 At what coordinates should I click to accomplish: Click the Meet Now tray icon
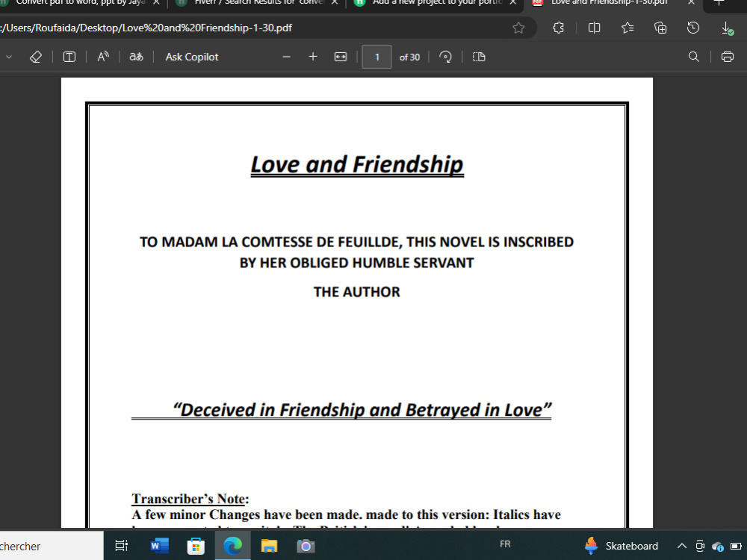(700, 547)
